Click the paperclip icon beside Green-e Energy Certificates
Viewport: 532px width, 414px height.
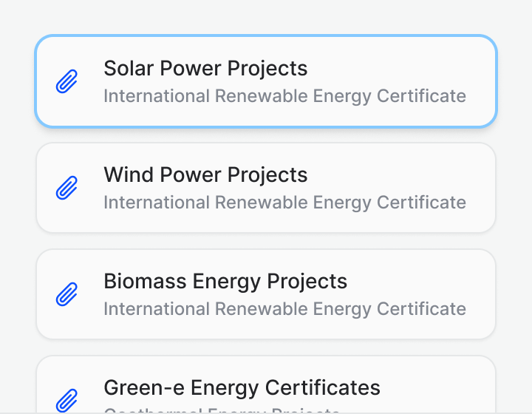pyautogui.click(x=67, y=400)
